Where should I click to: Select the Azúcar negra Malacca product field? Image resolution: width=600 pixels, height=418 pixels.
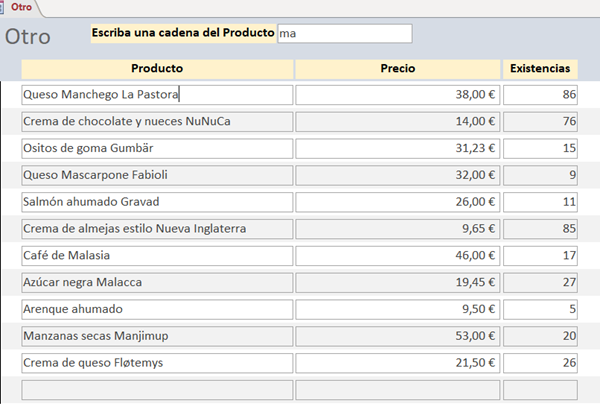[157, 282]
